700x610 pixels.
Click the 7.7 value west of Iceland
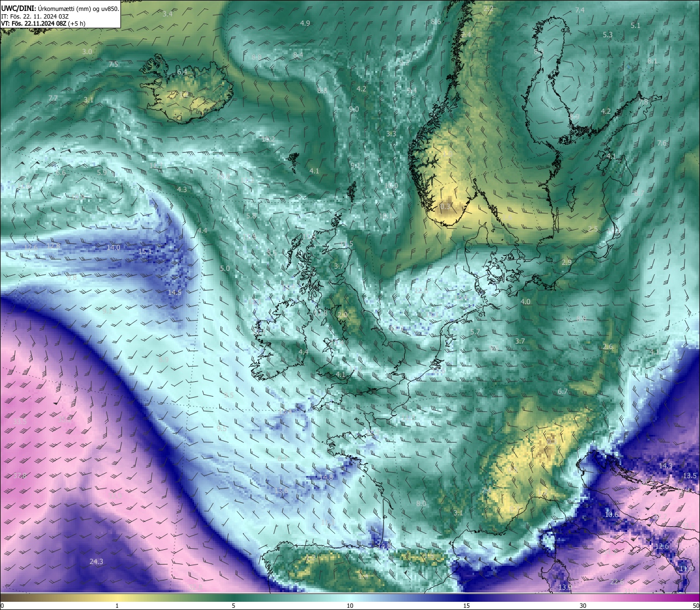tap(53, 98)
